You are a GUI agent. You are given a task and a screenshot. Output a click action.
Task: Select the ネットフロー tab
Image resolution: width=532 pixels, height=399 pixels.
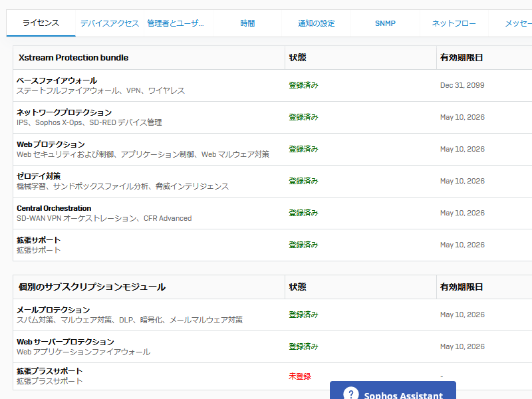[x=454, y=23]
